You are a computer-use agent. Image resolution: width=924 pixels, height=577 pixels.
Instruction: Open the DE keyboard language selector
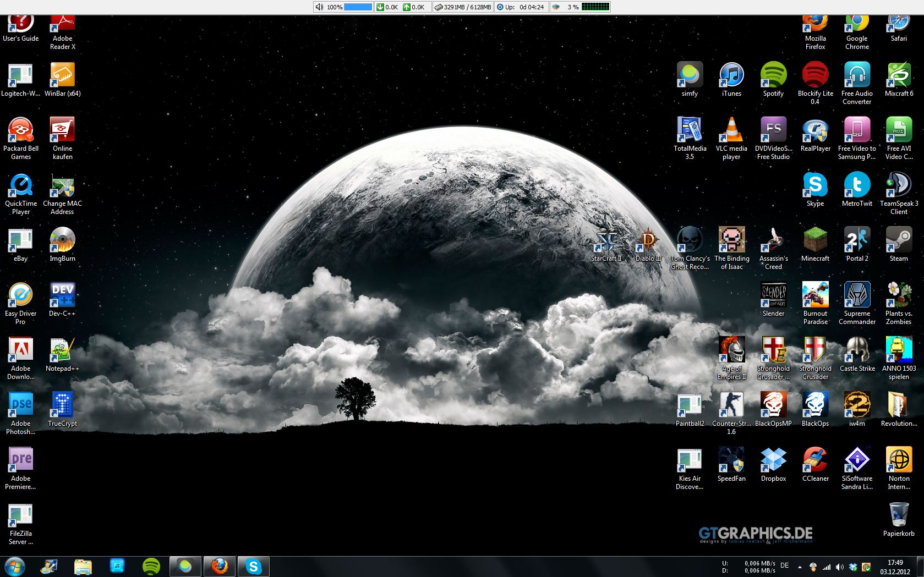[785, 565]
